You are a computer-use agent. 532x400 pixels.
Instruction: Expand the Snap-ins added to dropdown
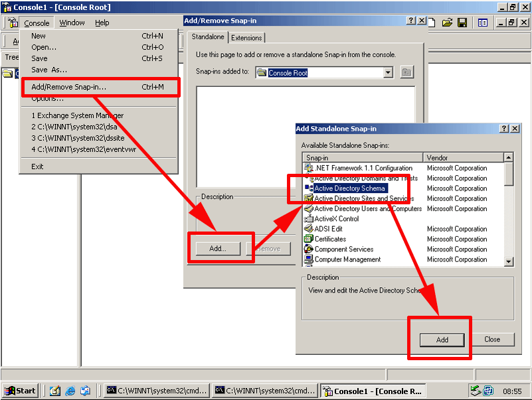pyautogui.click(x=388, y=72)
